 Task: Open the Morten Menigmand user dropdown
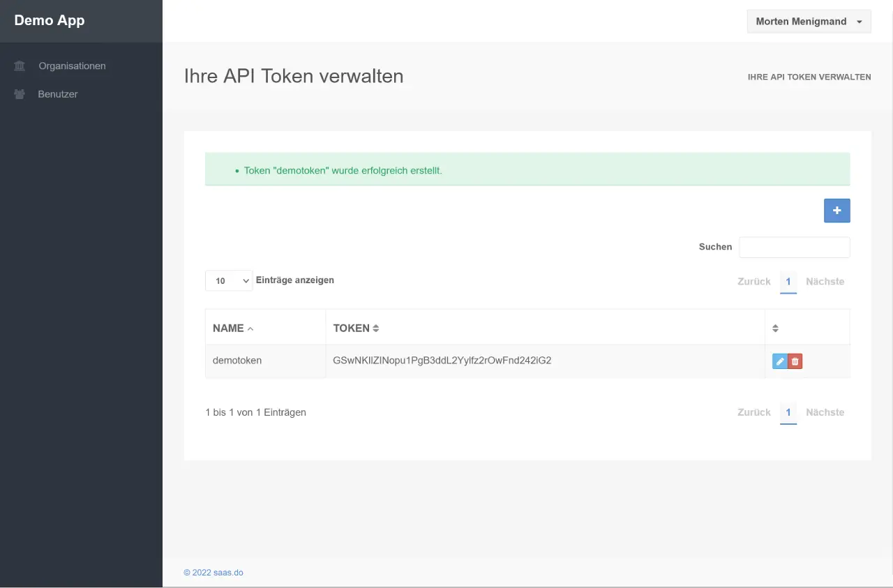coord(809,22)
